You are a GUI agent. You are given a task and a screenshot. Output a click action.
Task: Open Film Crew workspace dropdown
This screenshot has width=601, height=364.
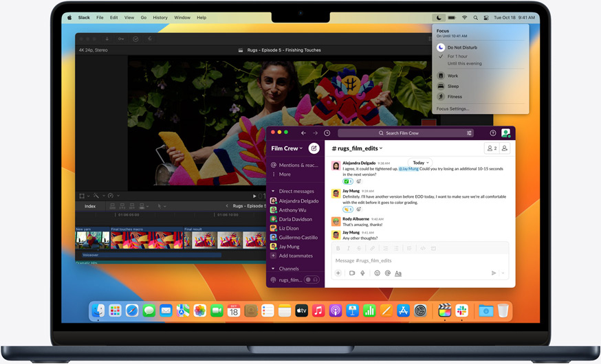tap(287, 148)
